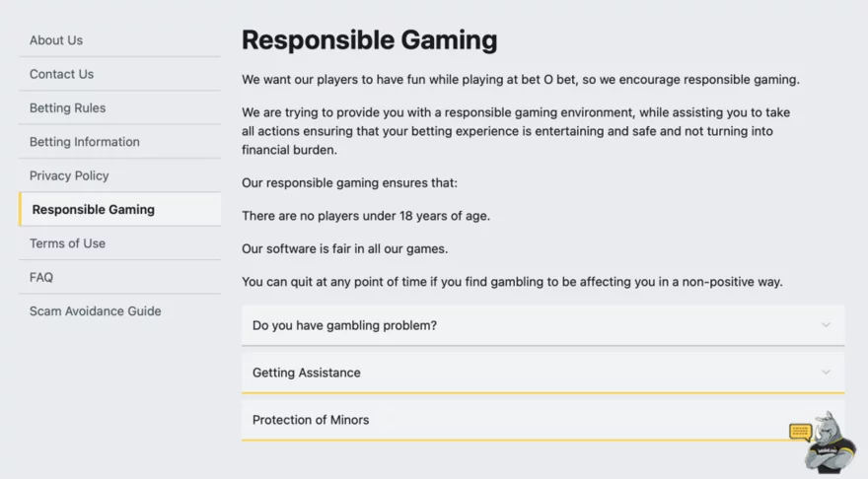Click the chevron on gambling problem row
868x479 pixels.
(x=826, y=325)
